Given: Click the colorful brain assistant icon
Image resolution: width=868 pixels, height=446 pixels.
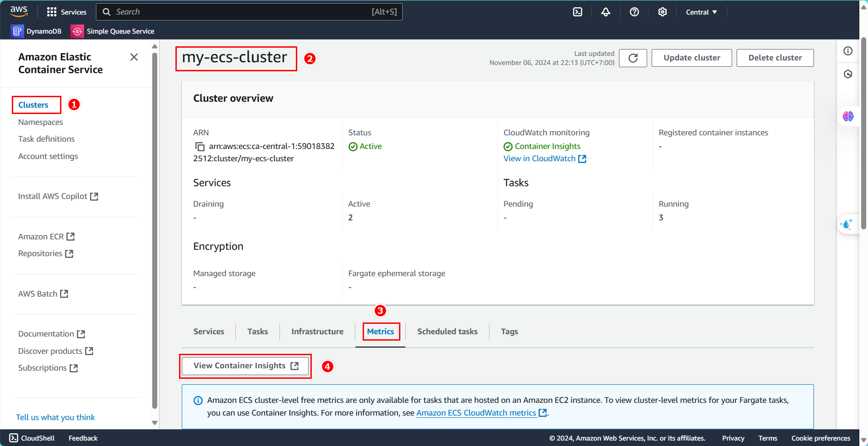Looking at the screenshot, I should tap(848, 116).
